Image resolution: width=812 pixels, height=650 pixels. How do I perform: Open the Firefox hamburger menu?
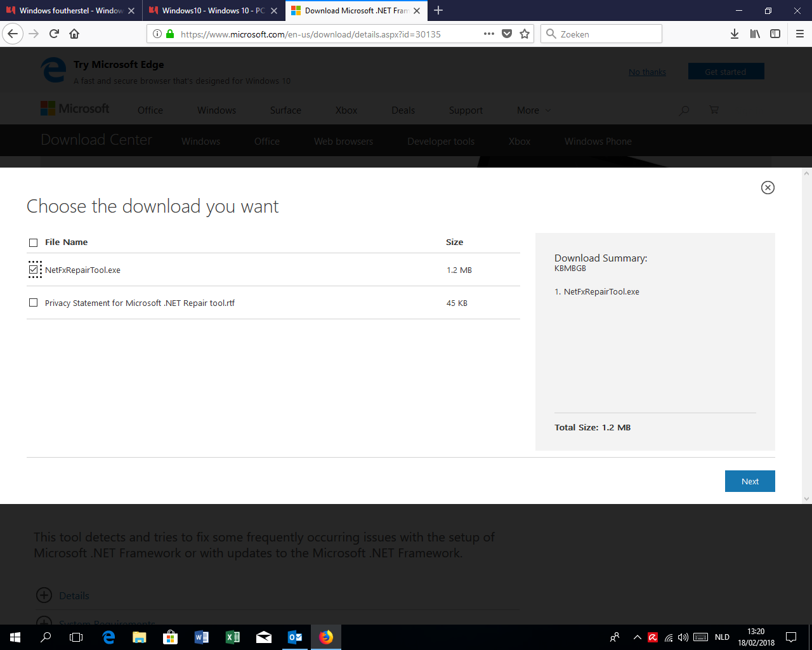coord(800,34)
